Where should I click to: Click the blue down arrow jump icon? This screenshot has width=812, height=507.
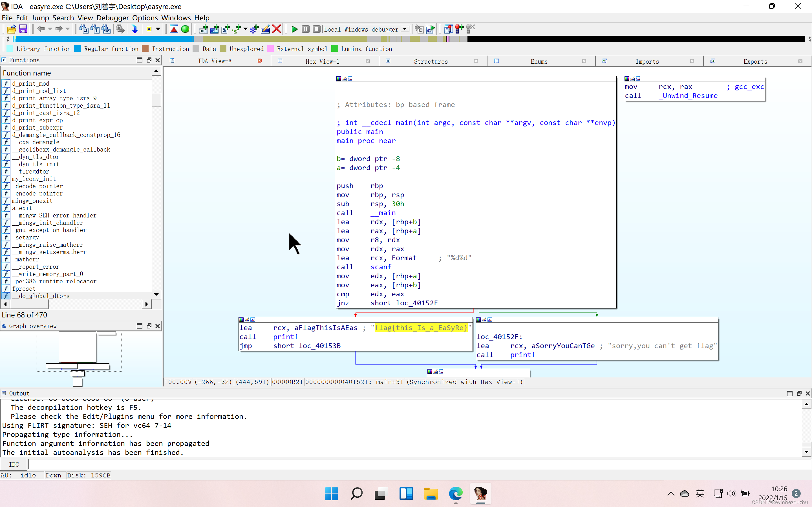click(x=135, y=29)
